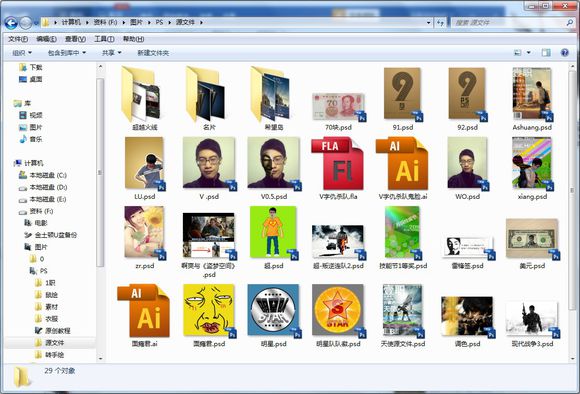580x394 pixels.
Task: Open the 文件(F) menu
Action: (18, 39)
